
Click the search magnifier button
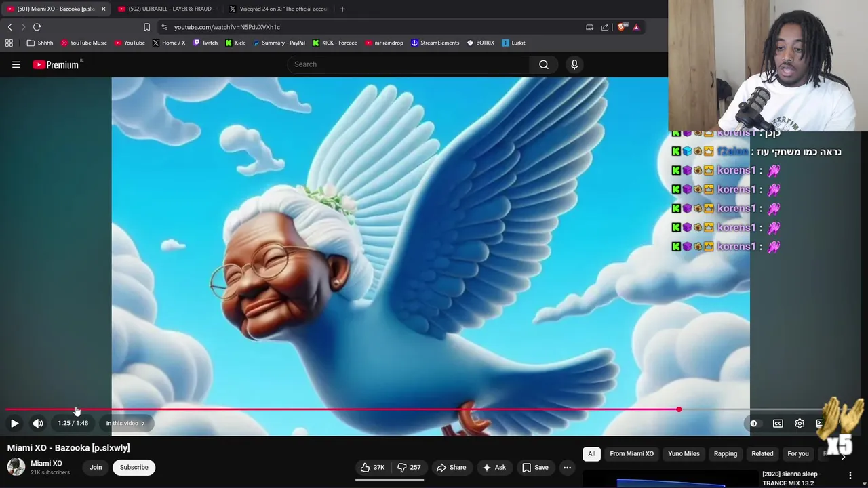(543, 64)
